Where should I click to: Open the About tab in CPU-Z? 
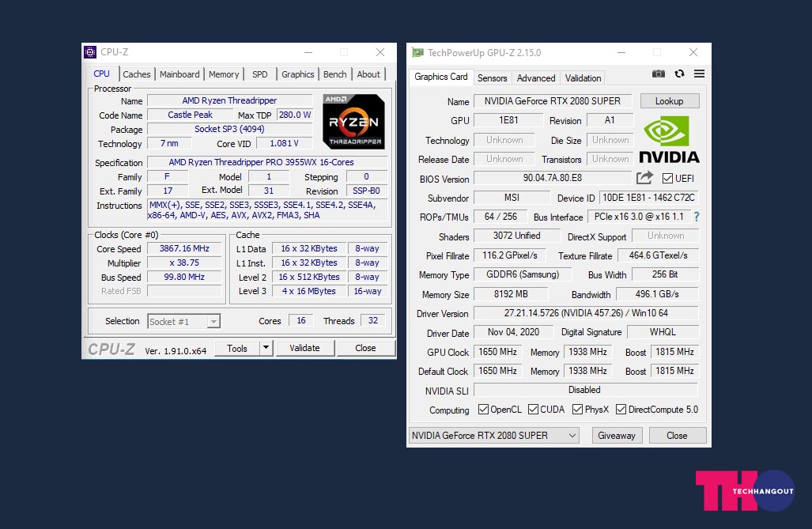tap(368, 74)
